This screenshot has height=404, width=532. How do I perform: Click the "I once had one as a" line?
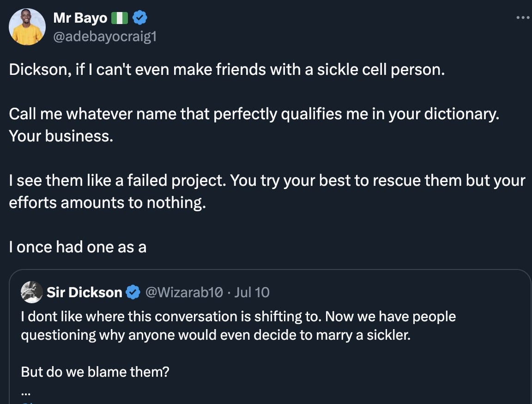78,247
